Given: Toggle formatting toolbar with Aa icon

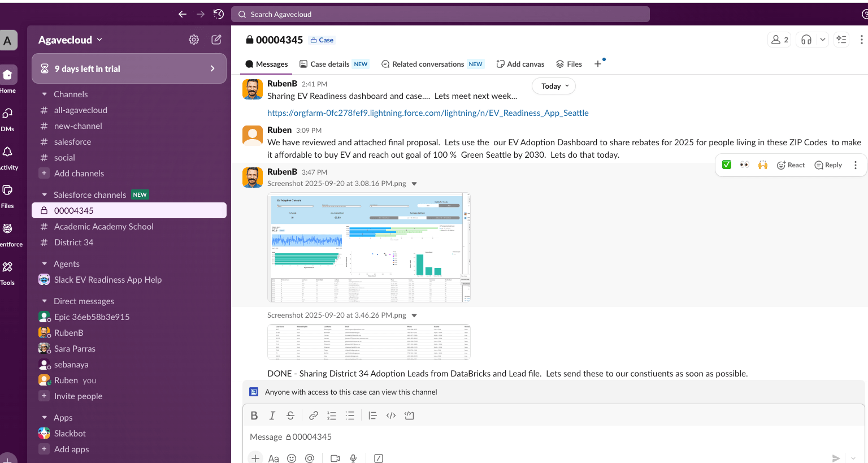Looking at the screenshot, I should (274, 458).
